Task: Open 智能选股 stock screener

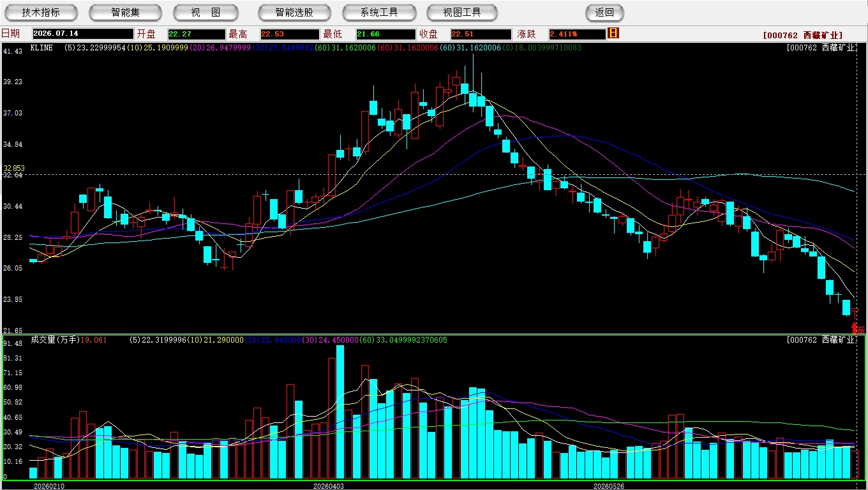Action: click(x=294, y=12)
